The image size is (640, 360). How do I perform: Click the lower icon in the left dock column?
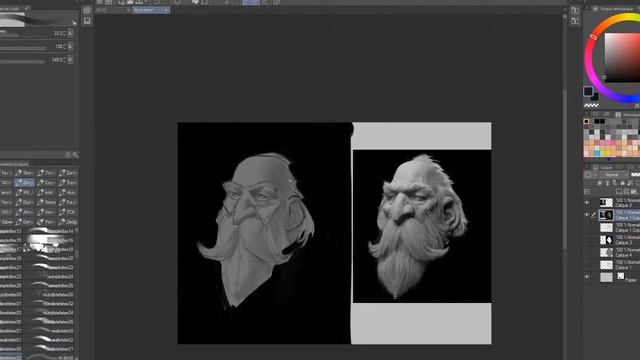pyautogui.click(x=87, y=21)
